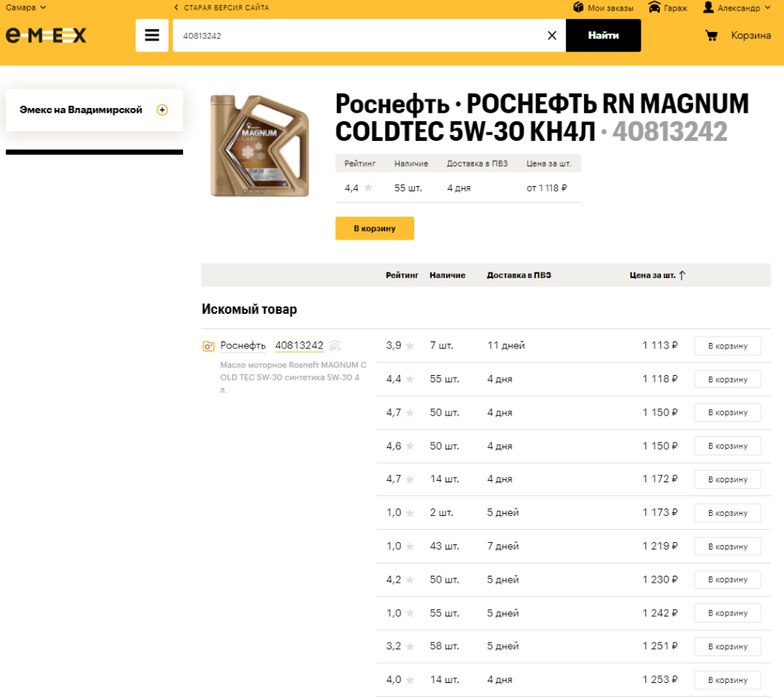Viewport: 784px width, 699px height.
Task: Sort by Цена за шт. column header
Action: point(652,275)
